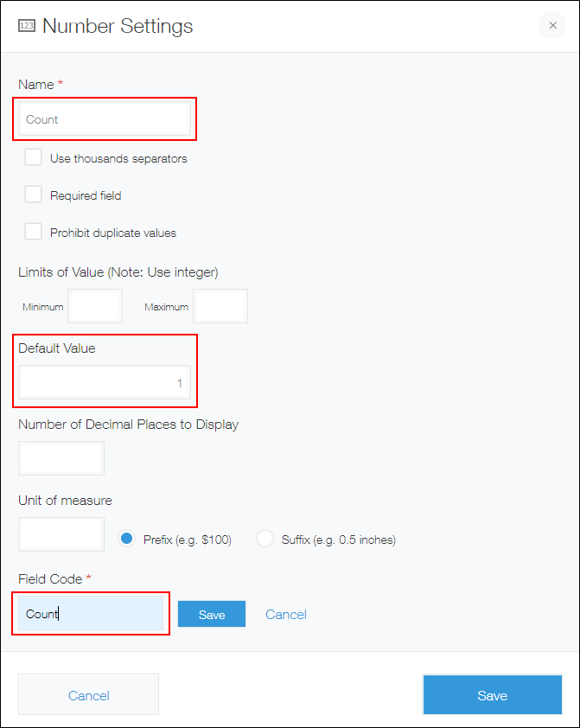This screenshot has width=580, height=728.
Task: Click the Field Code input showing Count
Action: pos(90,613)
